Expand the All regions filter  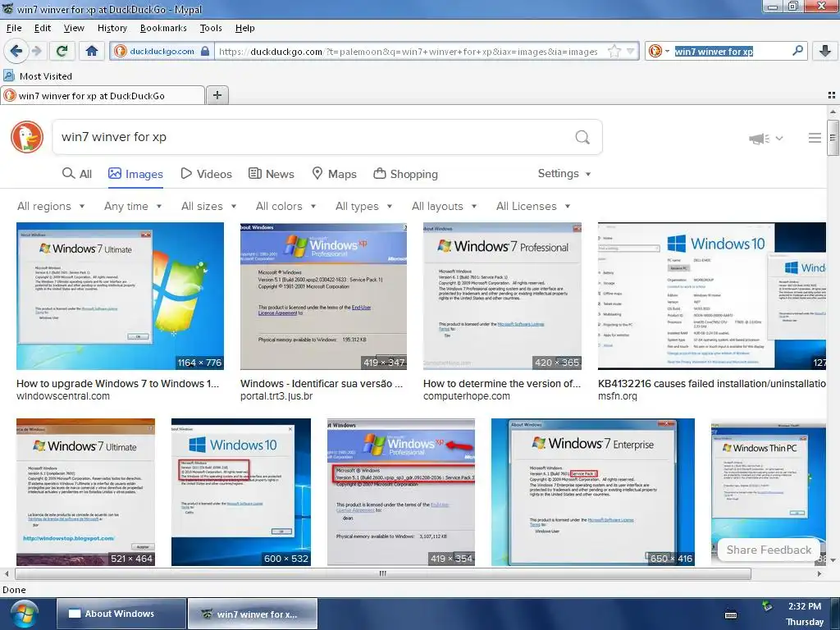(51, 206)
